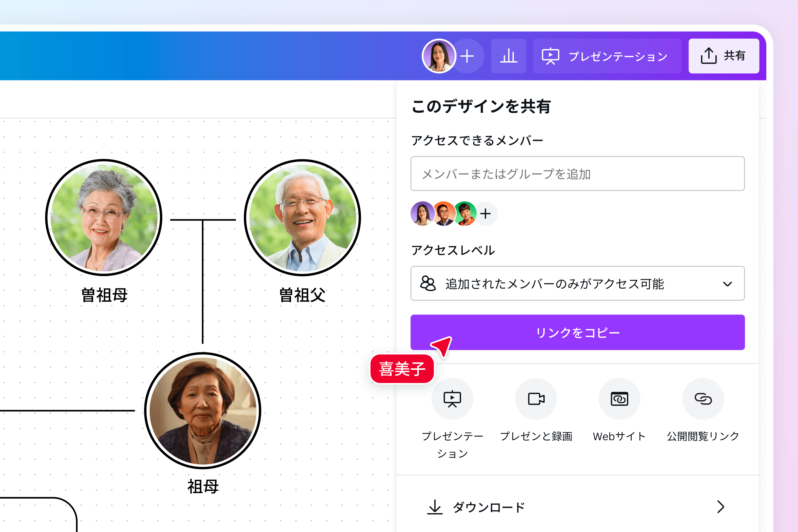Select the 曾祖母 portrait photo
The image size is (798, 532).
click(104, 218)
